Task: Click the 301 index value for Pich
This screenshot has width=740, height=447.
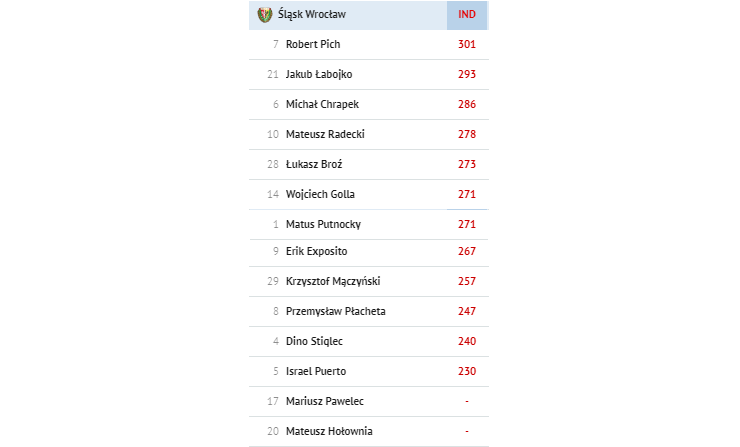Action: pyautogui.click(x=467, y=44)
